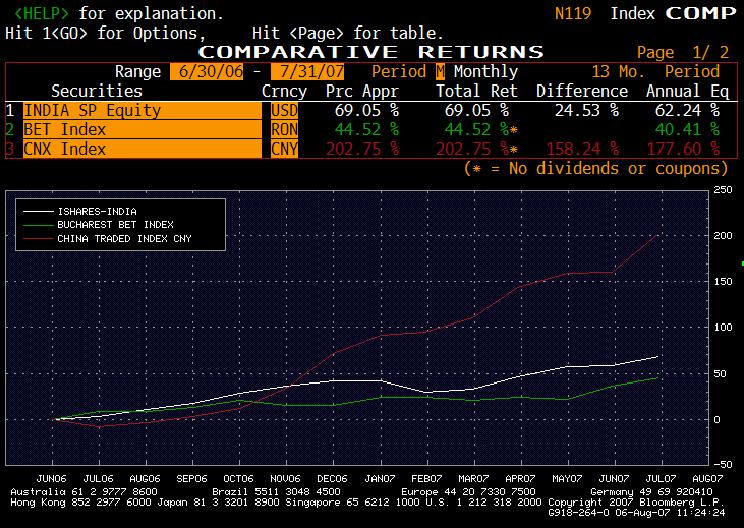The height and width of the screenshot is (528, 744).
Task: Click CNX difference value 158.24 %
Action: coord(583,149)
